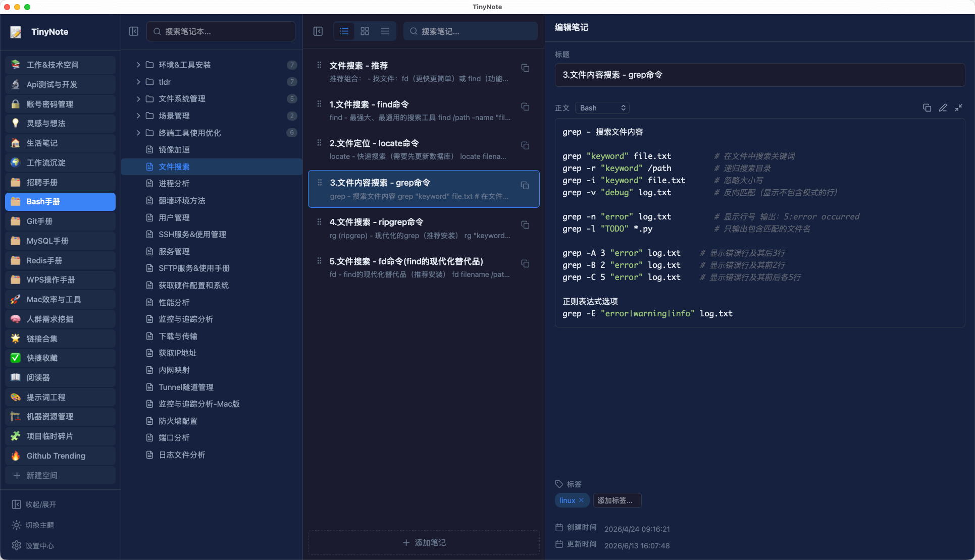Click the 添加标签 tag input

[x=617, y=500]
